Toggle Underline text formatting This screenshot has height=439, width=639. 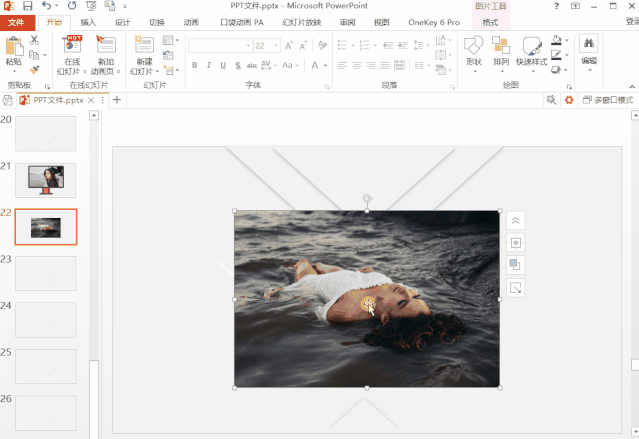pos(222,65)
